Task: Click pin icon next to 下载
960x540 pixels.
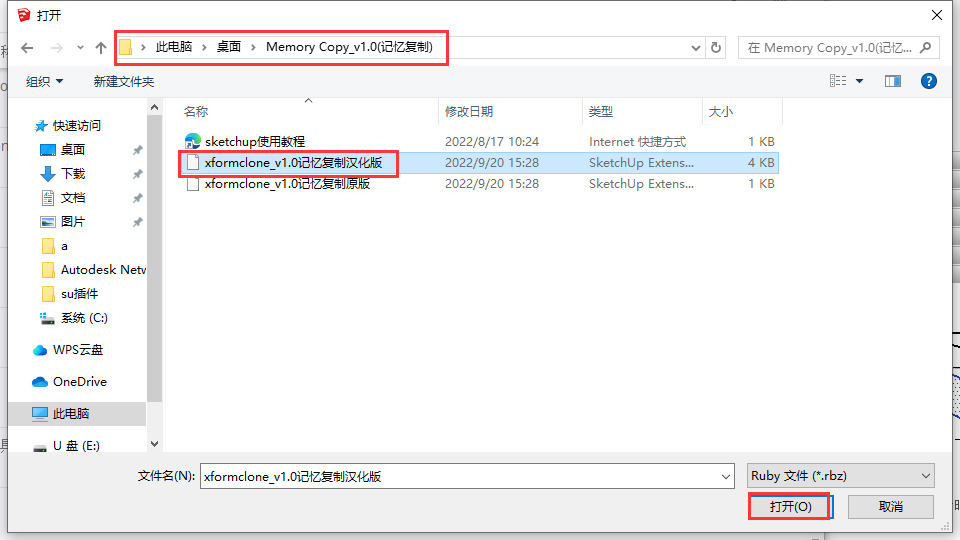Action: (x=137, y=174)
